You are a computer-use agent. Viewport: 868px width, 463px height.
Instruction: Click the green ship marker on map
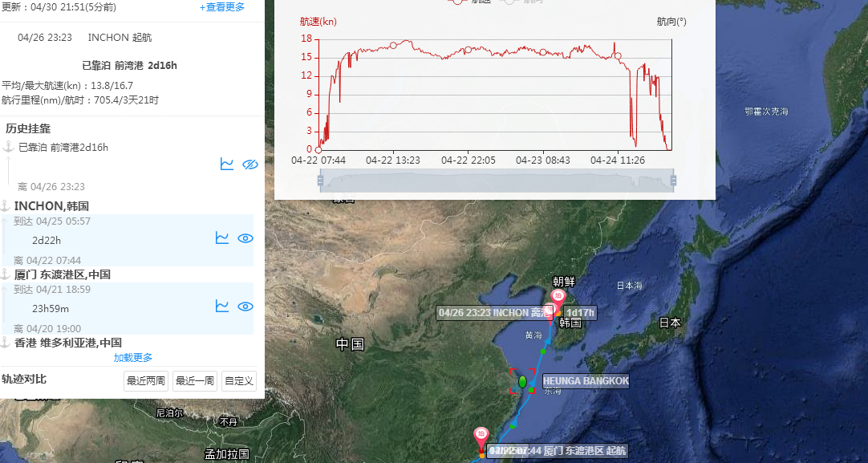(523, 382)
